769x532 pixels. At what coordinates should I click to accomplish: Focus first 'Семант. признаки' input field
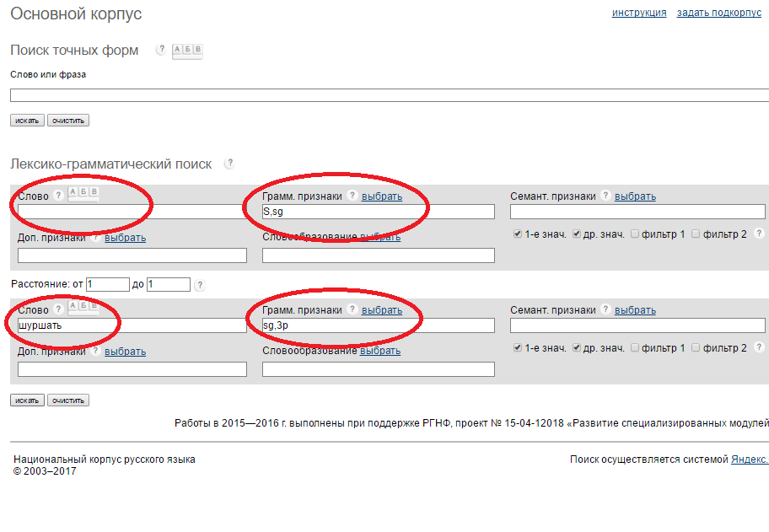pyautogui.click(x=637, y=212)
